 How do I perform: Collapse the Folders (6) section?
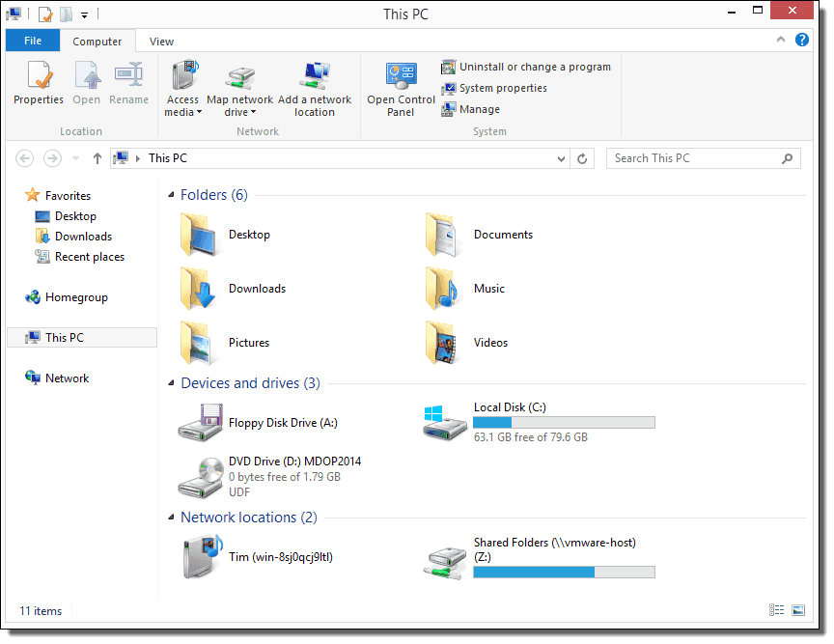170,194
